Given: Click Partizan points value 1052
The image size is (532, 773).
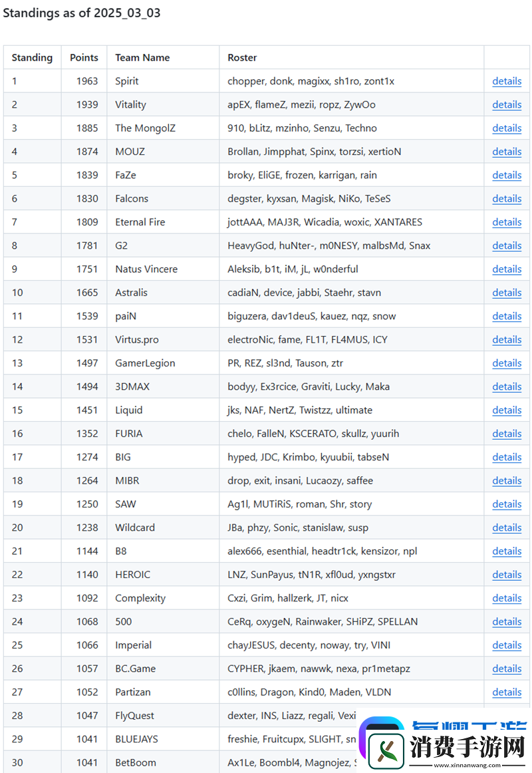Looking at the screenshot, I should [87, 692].
